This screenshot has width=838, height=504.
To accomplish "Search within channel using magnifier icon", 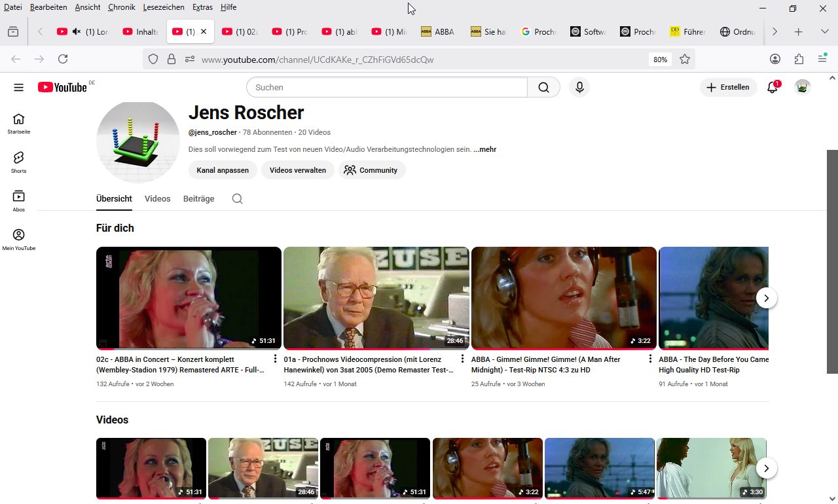I will point(237,199).
